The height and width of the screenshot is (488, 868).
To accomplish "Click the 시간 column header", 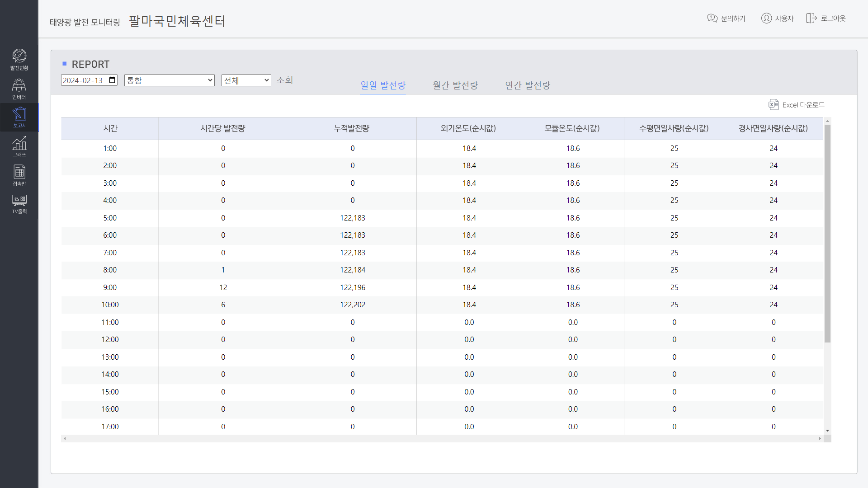I will click(x=110, y=128).
